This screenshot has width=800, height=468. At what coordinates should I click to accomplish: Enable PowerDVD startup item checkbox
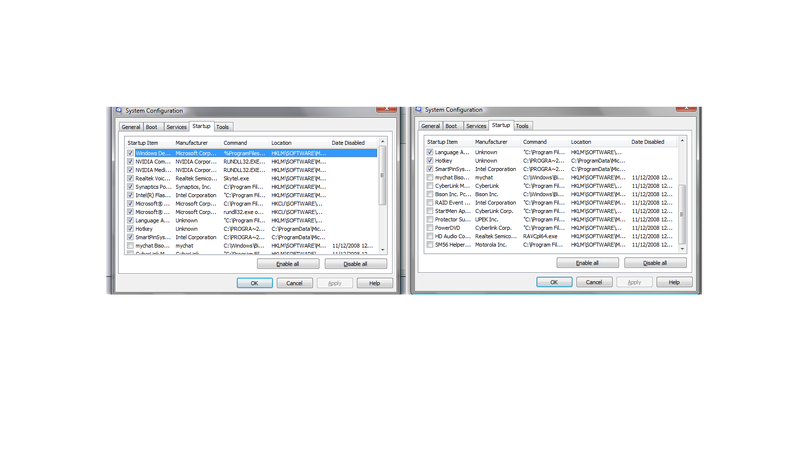coord(430,228)
